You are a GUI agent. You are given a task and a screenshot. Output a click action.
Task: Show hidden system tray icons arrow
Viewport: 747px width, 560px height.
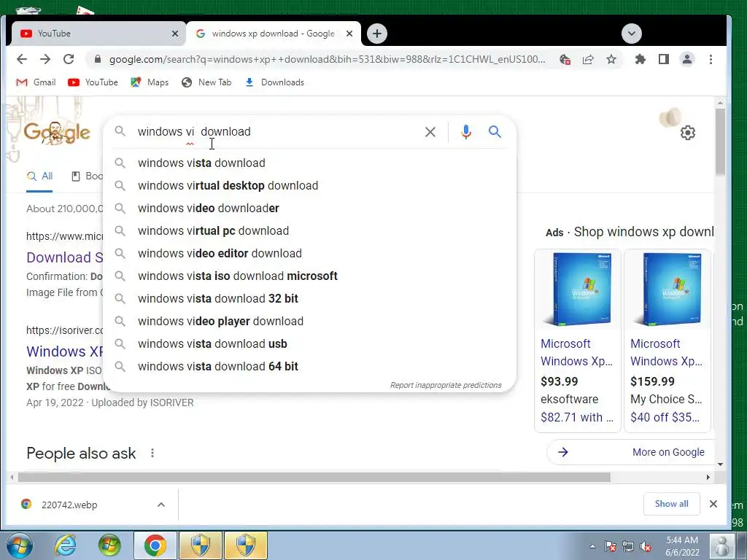point(592,546)
